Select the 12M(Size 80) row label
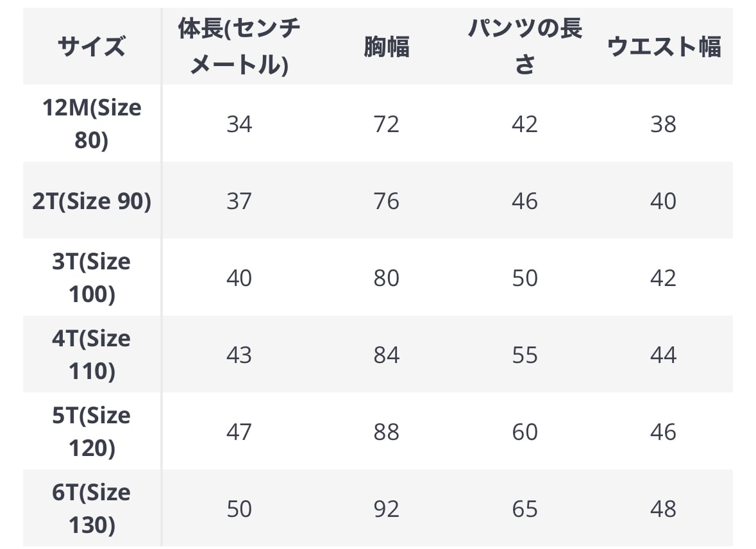 (x=92, y=124)
